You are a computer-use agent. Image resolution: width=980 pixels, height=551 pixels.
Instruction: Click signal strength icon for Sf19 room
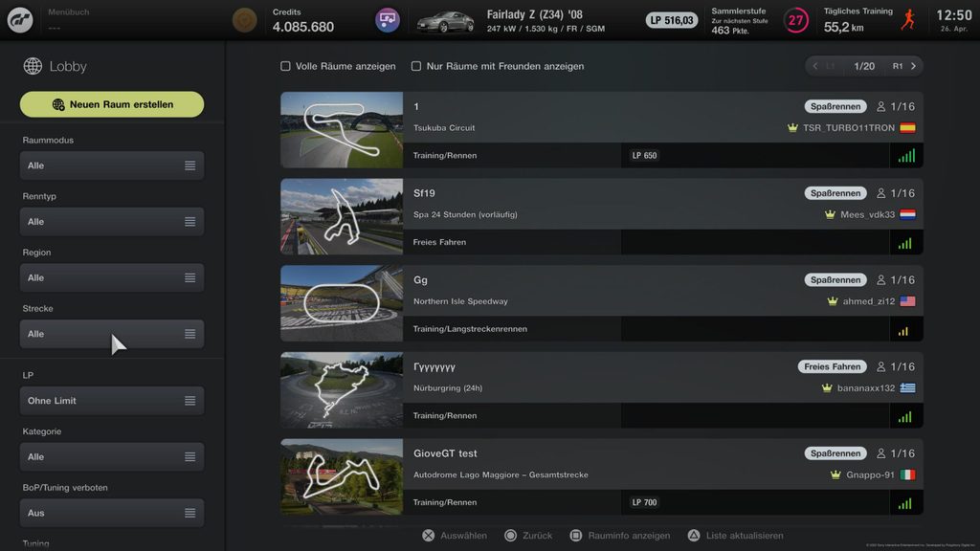(905, 242)
